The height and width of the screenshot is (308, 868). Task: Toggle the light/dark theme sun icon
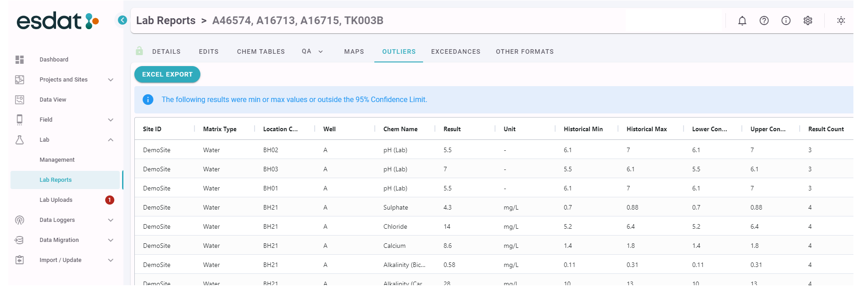(841, 21)
